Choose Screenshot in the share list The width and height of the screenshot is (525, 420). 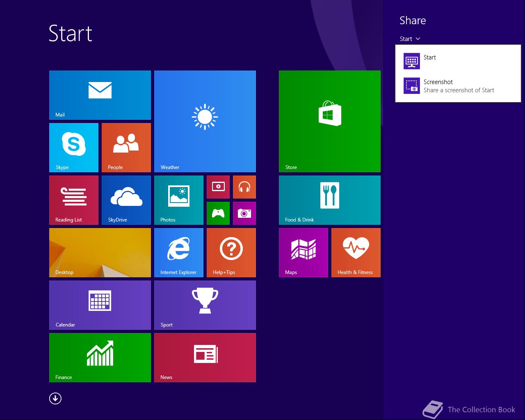pos(458,86)
